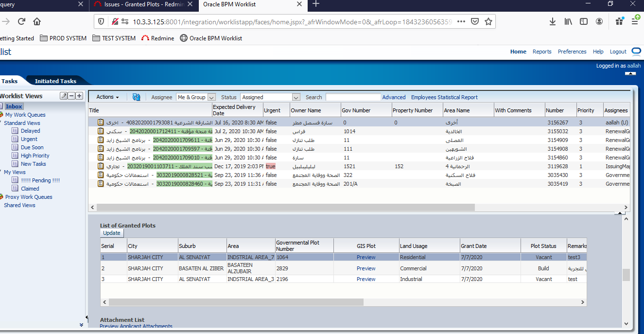Select My Work Queues tree item

pyautogui.click(x=25, y=115)
